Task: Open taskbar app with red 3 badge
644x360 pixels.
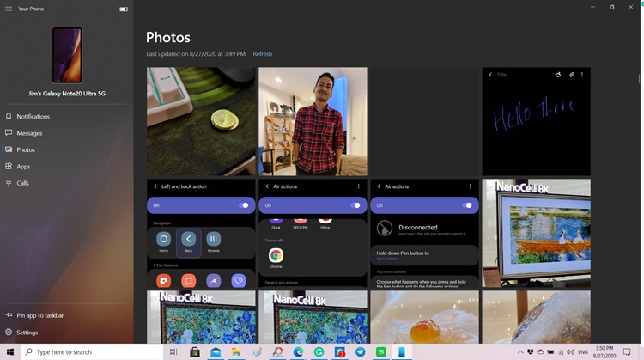Action: coord(340,351)
